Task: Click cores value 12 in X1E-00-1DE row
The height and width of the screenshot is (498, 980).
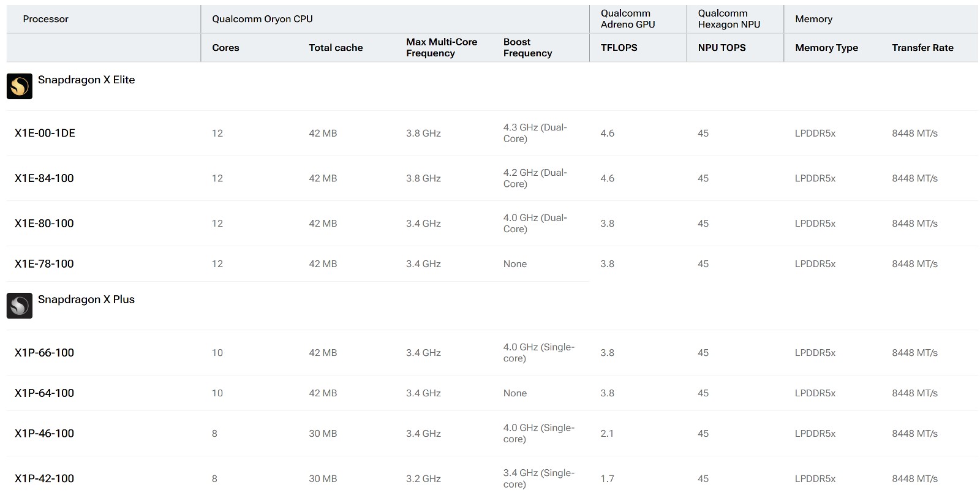Action: point(217,134)
